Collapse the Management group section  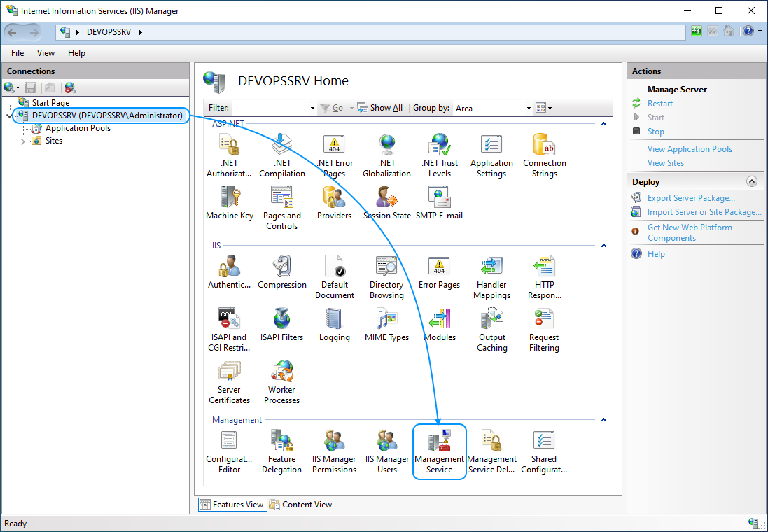(x=603, y=420)
